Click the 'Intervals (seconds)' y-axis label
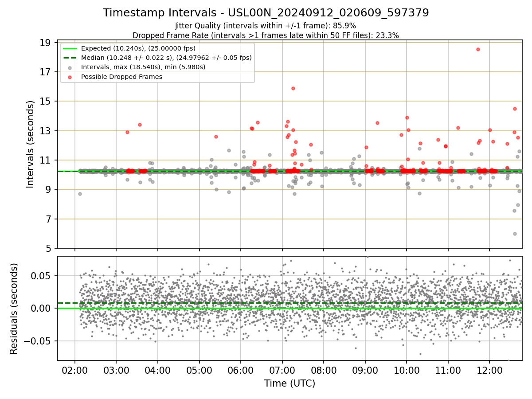Viewport: 532px width, 399px height. (x=30, y=144)
